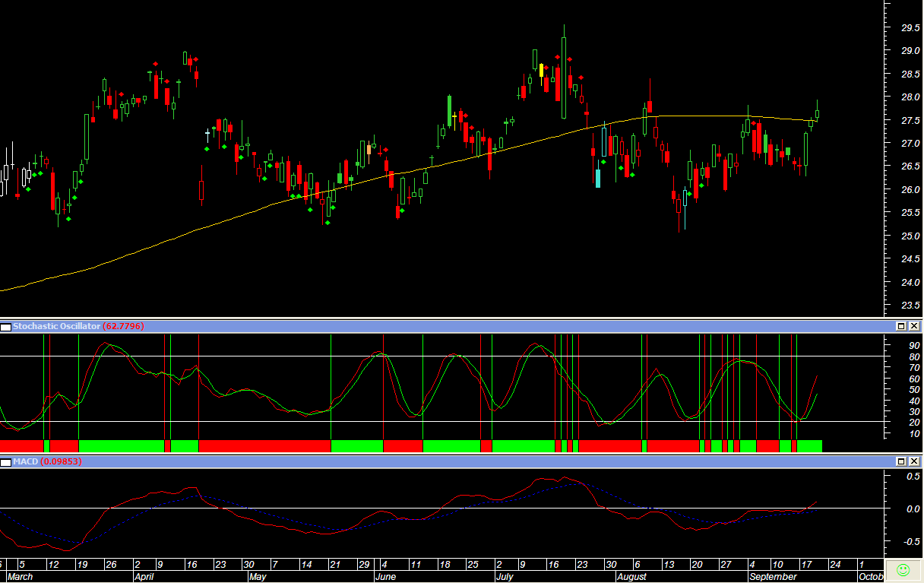Click the 23.5 price axis label
Image resolution: width=924 pixels, height=583 pixels.
click(910, 306)
